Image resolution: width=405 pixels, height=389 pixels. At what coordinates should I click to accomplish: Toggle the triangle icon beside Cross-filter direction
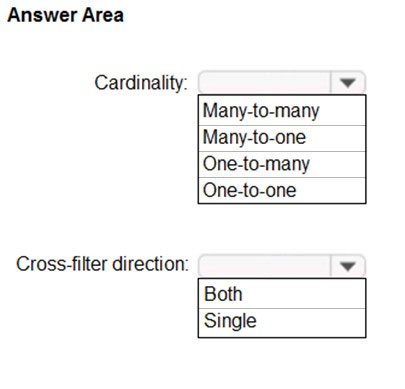pyautogui.click(x=348, y=266)
